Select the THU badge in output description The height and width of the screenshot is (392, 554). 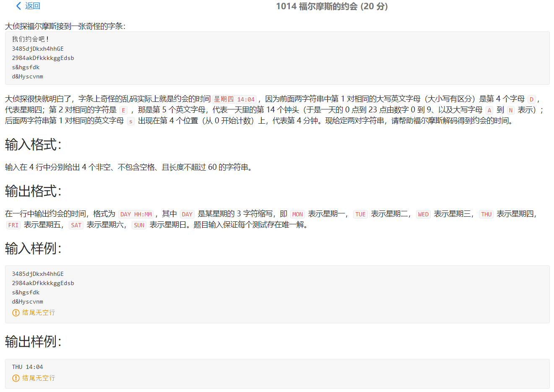pos(486,214)
